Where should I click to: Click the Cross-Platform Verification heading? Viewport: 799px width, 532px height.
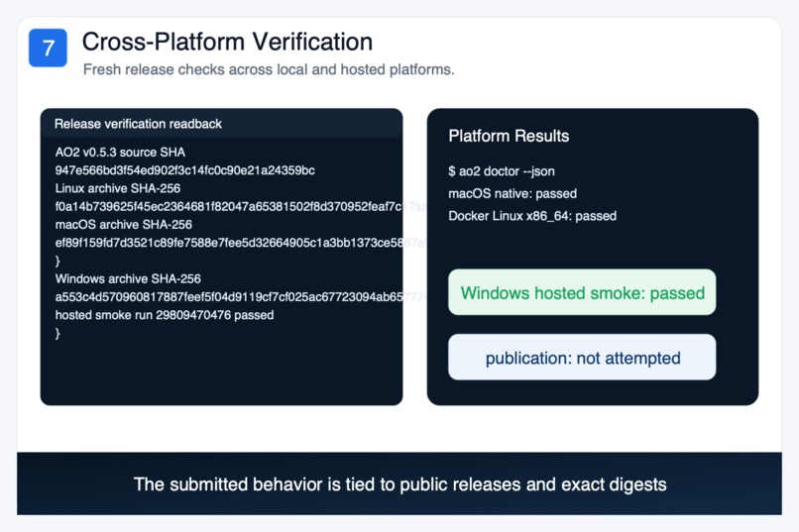click(227, 42)
